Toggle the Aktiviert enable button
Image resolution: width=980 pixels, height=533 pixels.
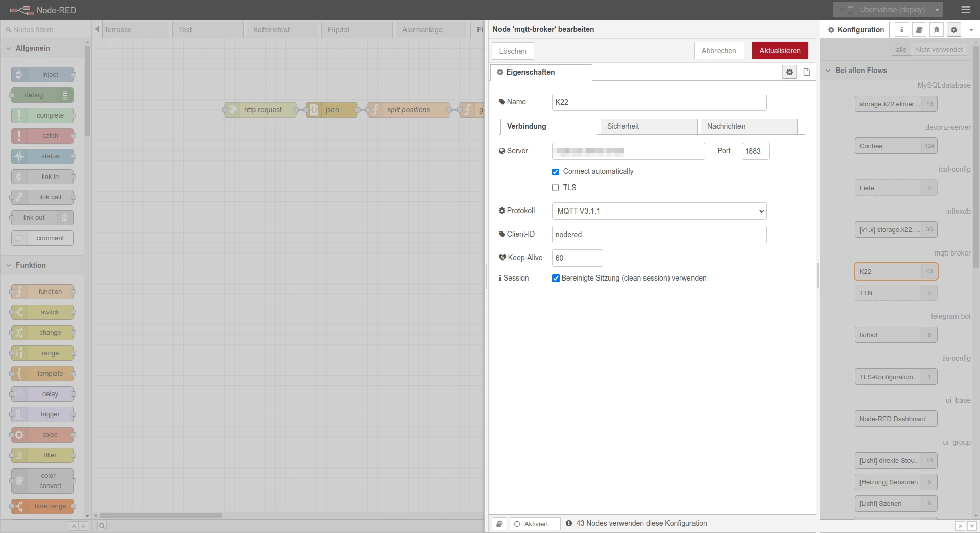(535, 524)
